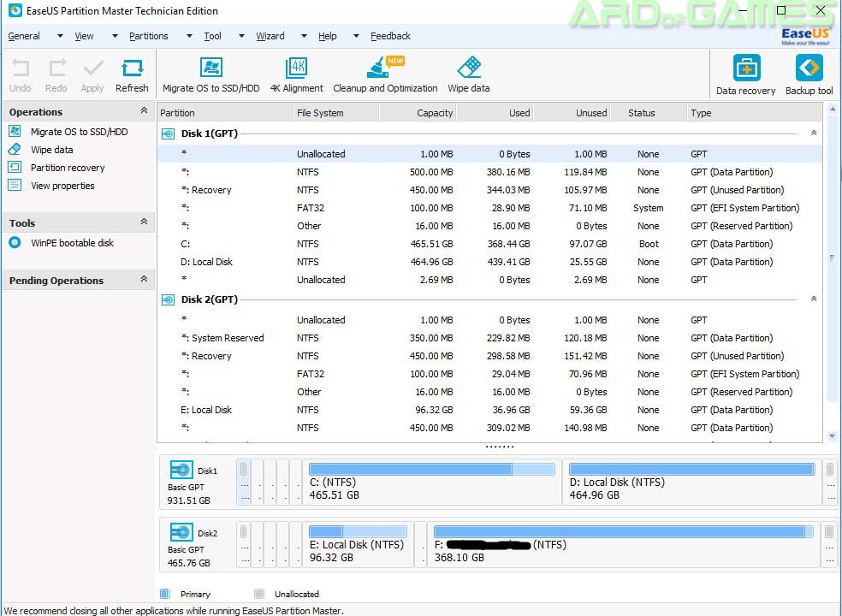The image size is (842, 616).
Task: Open the Partitions menu
Action: tap(149, 36)
